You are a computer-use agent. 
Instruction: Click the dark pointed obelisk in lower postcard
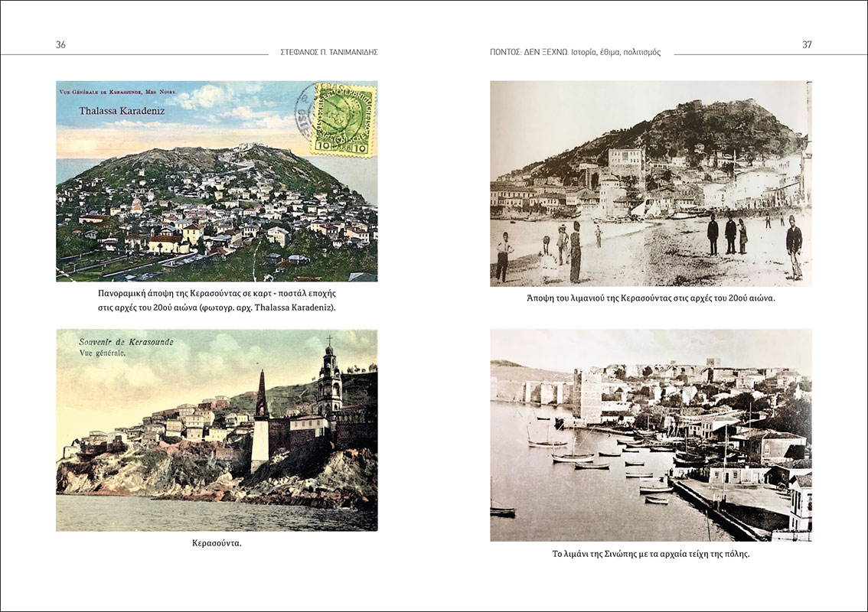[261, 396]
